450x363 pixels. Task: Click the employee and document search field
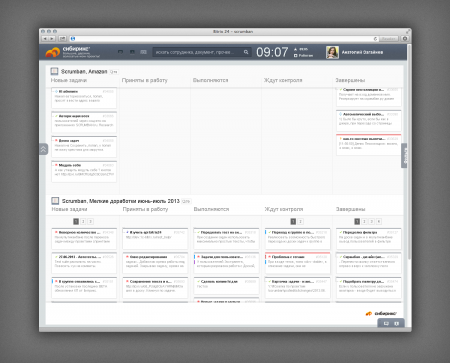[198, 52]
